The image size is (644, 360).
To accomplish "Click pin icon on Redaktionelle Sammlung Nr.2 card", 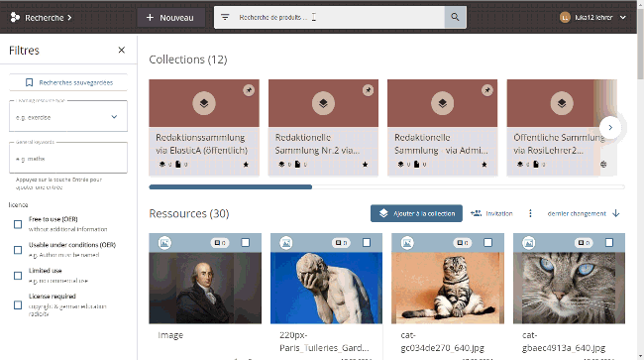I will click(x=368, y=90).
